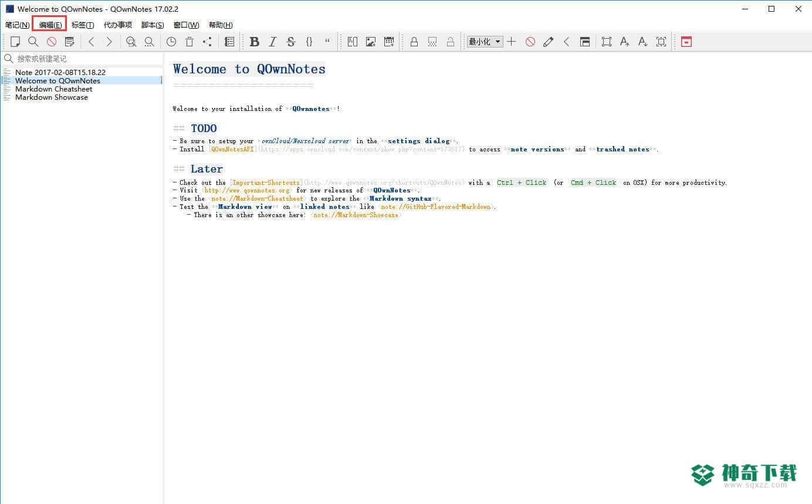
Task: Click the red window icon at toolbar end
Action: pyautogui.click(x=686, y=42)
